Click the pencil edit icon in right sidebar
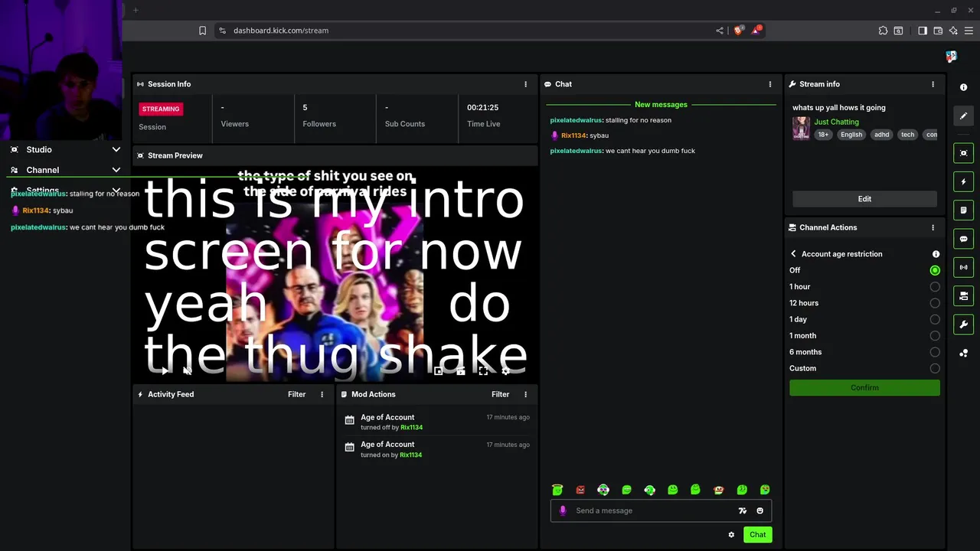This screenshot has width=980, height=551. (x=964, y=116)
